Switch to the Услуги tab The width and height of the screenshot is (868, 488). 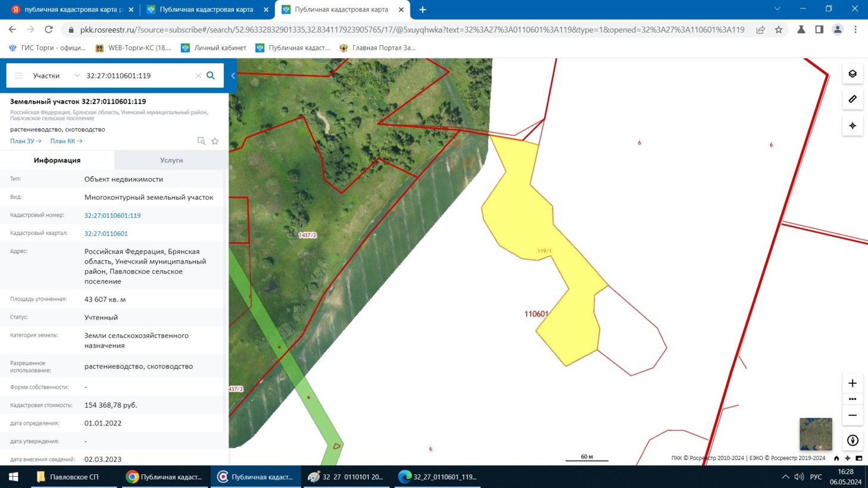[x=171, y=160]
